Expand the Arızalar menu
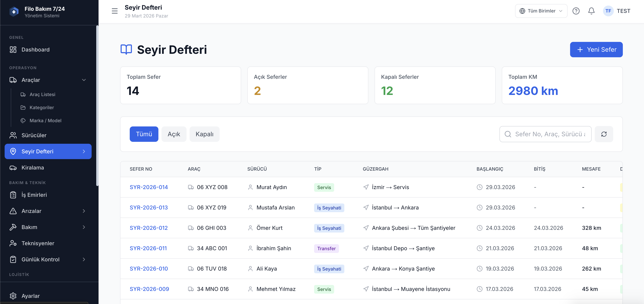 [84, 211]
